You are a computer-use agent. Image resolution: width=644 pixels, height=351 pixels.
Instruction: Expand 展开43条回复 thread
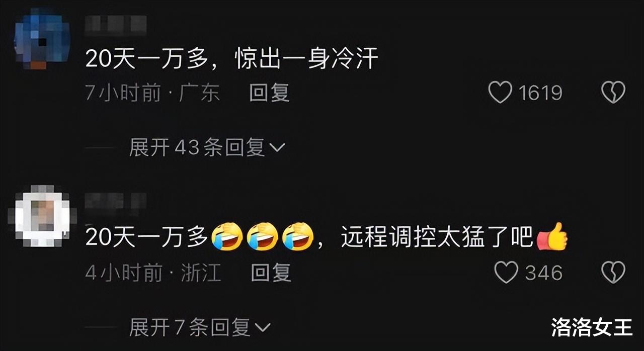[207, 148]
